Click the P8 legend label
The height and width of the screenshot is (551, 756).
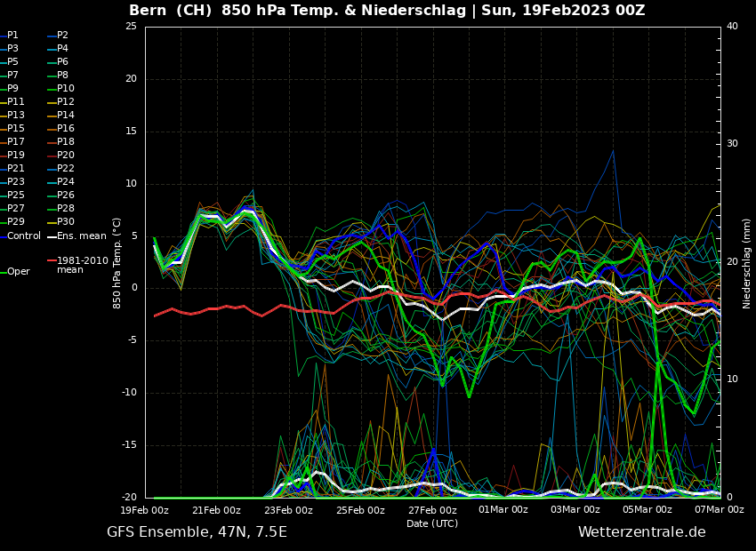[x=62, y=76]
